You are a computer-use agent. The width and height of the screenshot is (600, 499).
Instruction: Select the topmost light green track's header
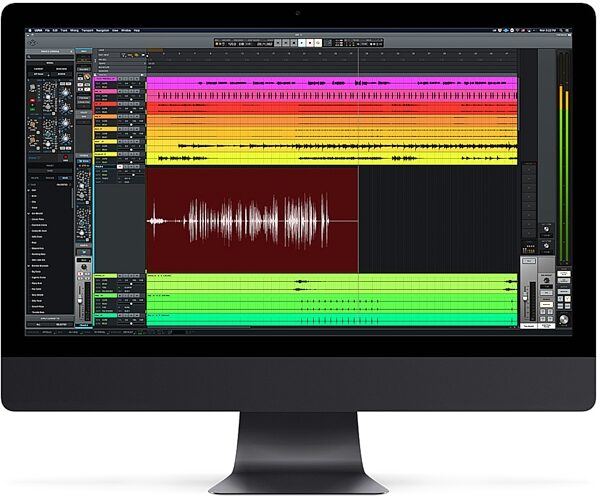106,276
